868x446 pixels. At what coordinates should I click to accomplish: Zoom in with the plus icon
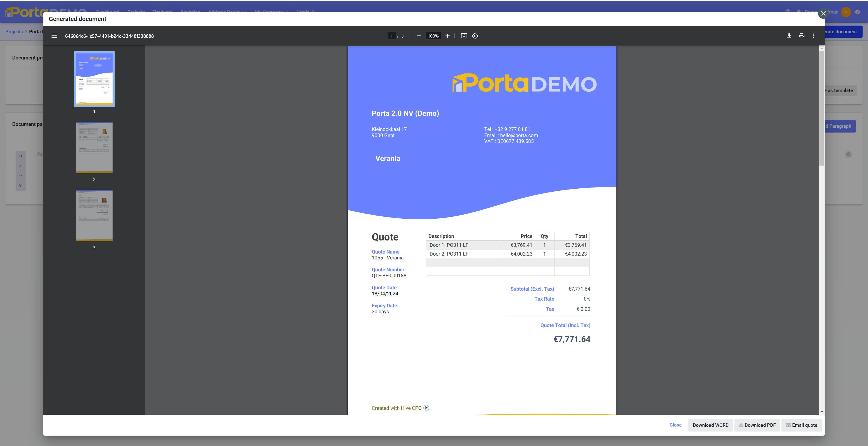point(448,36)
